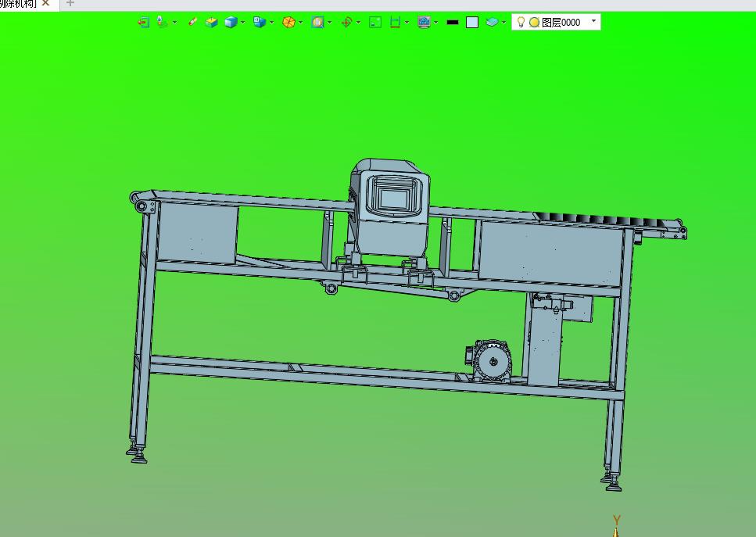Open the monitor display settings dropdown
The image size is (756, 537).
(x=436, y=22)
